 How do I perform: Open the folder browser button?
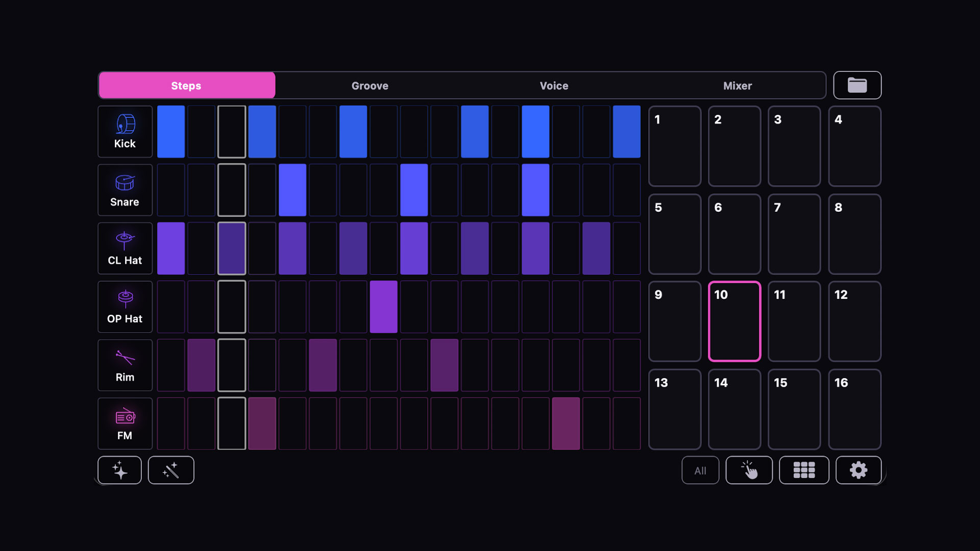pos(857,85)
